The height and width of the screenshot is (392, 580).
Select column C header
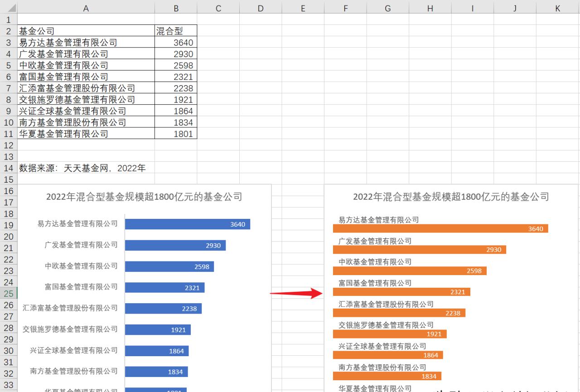[x=218, y=9]
